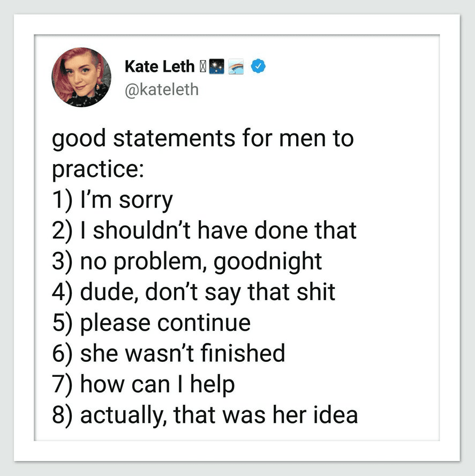This screenshot has width=475, height=476.
Task: Click the rainbow emoji beside the name
Action: (x=236, y=66)
